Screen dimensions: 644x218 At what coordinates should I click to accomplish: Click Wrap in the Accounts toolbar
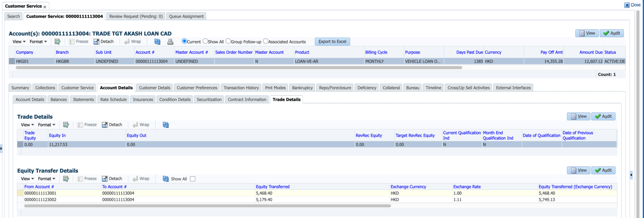point(132,42)
